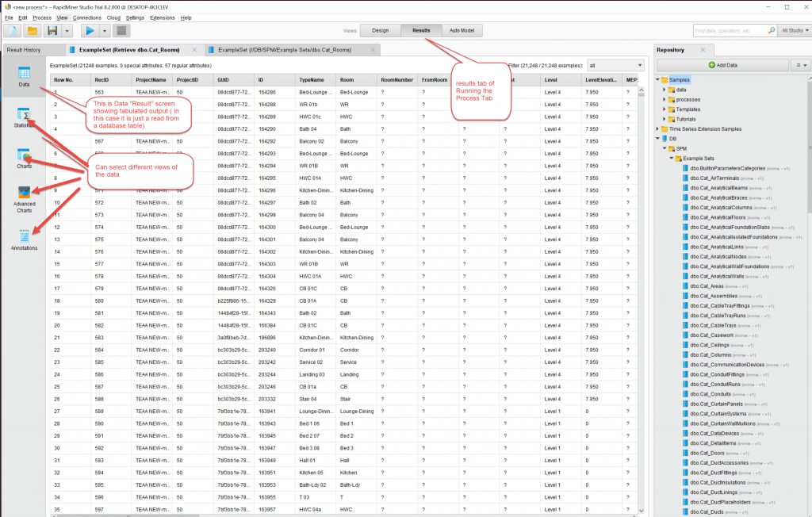The width and height of the screenshot is (812, 517).
Task: Run the process with the blue play button
Action: [x=90, y=31]
